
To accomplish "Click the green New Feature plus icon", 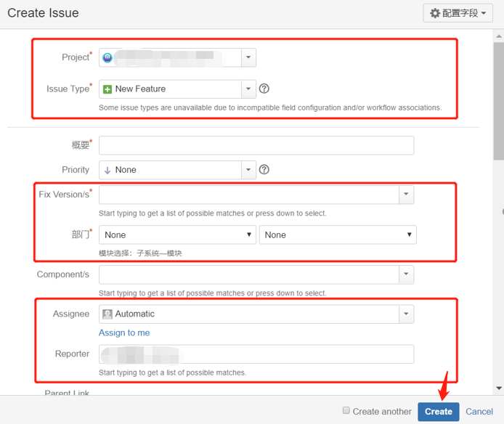I will coord(107,89).
